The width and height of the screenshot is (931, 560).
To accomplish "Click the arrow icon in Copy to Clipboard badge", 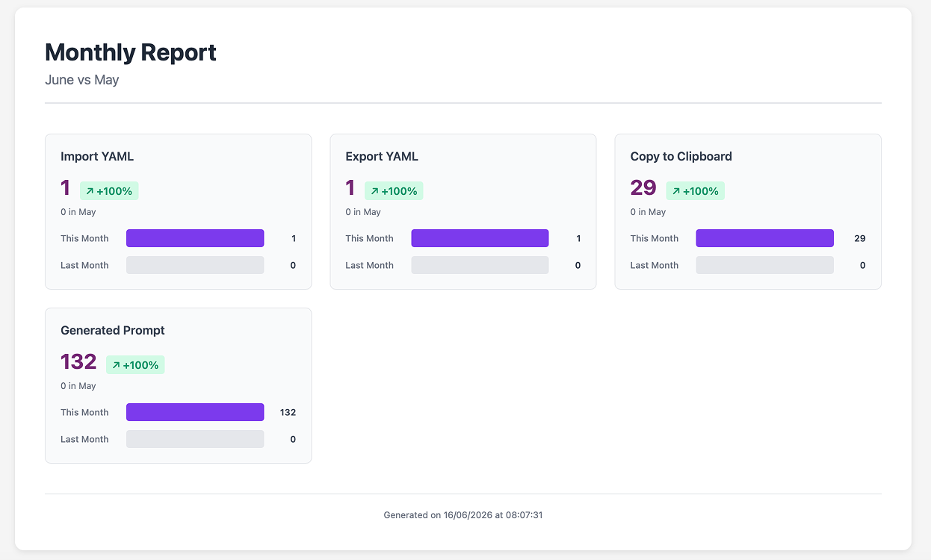I will (x=676, y=191).
